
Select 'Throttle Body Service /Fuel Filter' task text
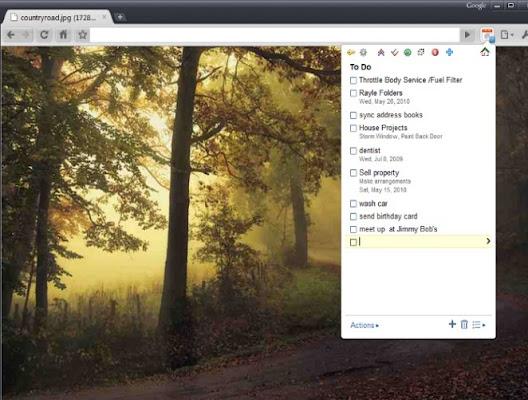[410, 80]
